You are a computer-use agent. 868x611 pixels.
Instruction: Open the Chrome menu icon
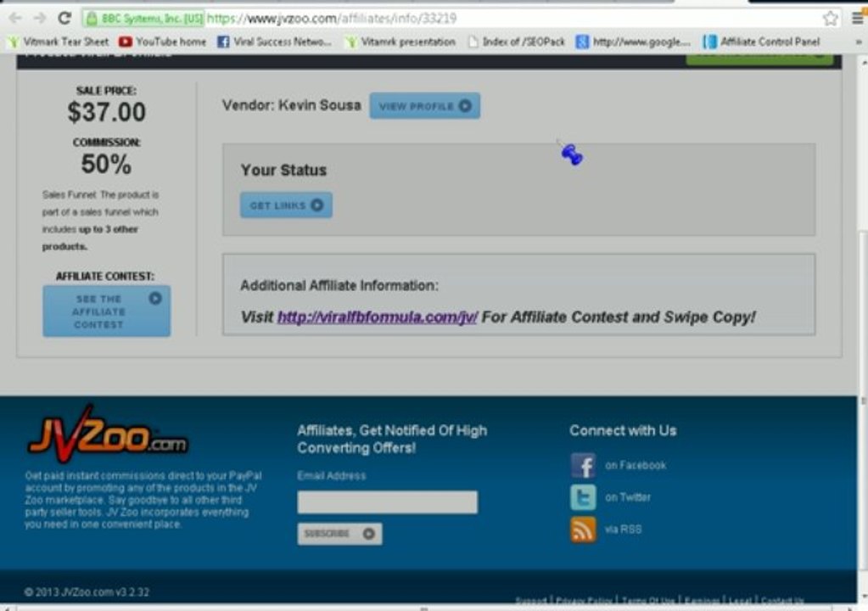[x=857, y=19]
